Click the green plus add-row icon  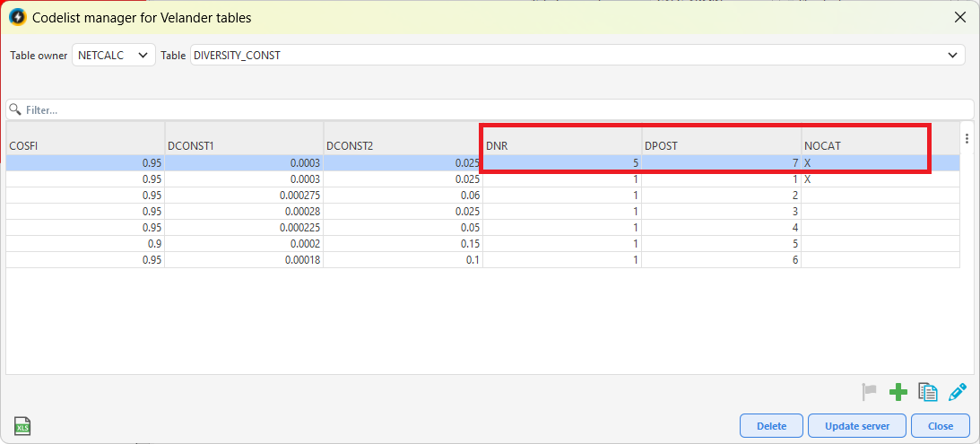[x=898, y=393]
